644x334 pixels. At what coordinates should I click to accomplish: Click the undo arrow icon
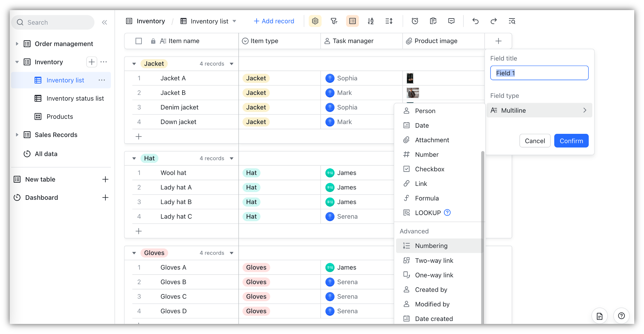(x=476, y=21)
